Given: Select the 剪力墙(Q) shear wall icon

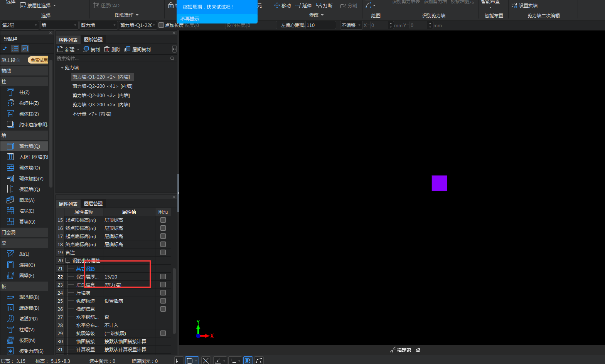Looking at the screenshot, I should tap(10, 146).
